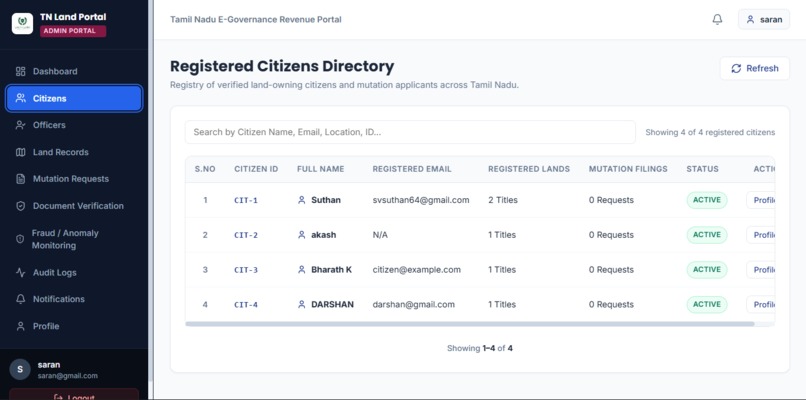
Task: Open notifications via top bar bell icon
Action: (x=717, y=20)
